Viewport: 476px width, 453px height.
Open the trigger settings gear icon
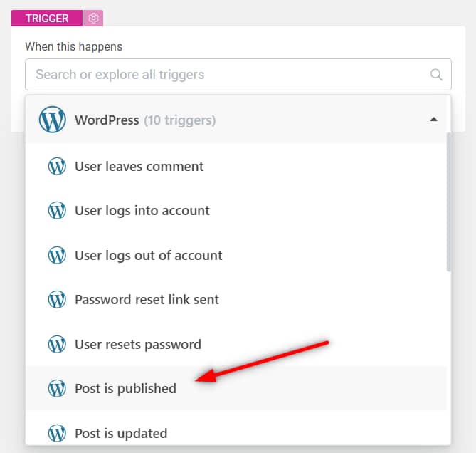pyautogui.click(x=93, y=19)
